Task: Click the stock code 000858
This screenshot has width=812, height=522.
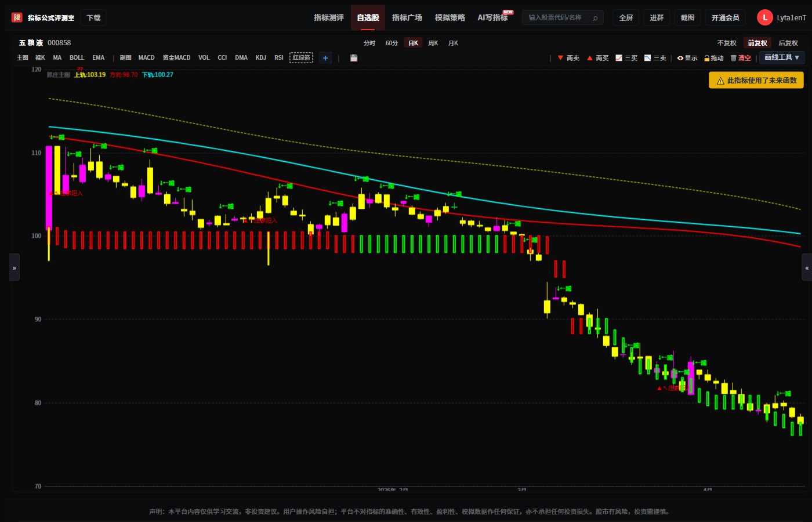Action: point(59,43)
